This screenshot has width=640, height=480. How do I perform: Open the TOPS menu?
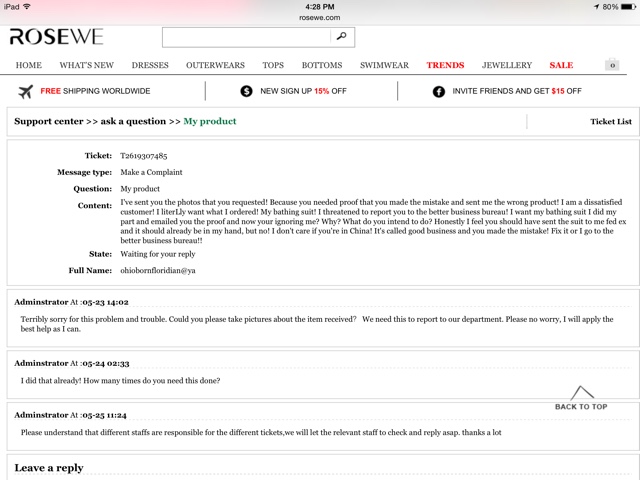273,65
